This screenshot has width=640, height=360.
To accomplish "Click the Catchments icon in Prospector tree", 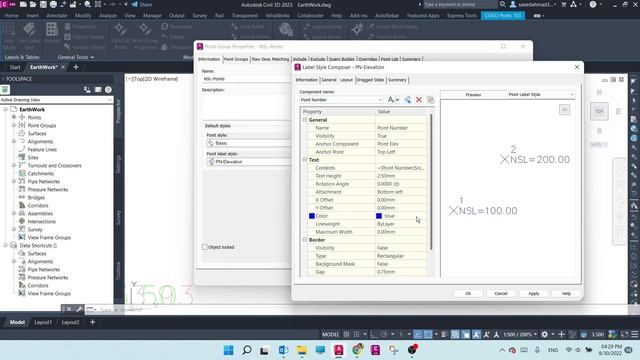I will (x=22, y=173).
